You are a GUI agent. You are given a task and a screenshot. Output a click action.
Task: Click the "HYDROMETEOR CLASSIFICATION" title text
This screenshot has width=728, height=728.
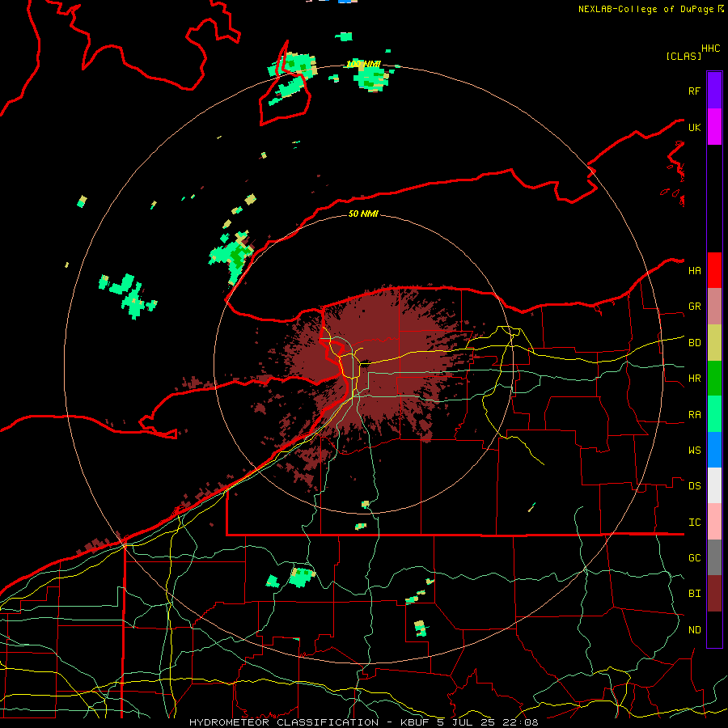[284, 722]
